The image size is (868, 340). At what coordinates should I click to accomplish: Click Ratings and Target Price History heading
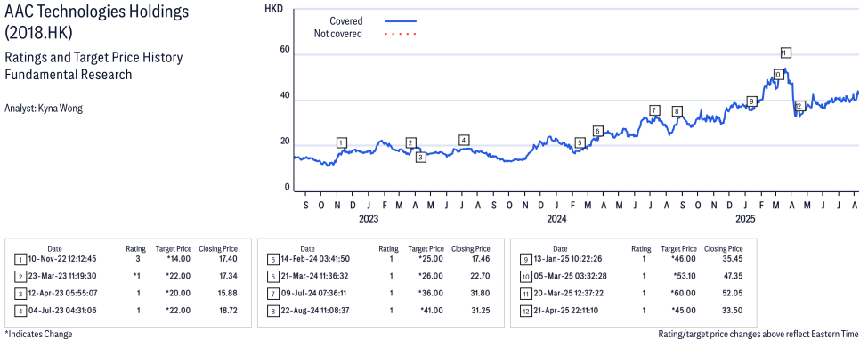click(x=93, y=57)
